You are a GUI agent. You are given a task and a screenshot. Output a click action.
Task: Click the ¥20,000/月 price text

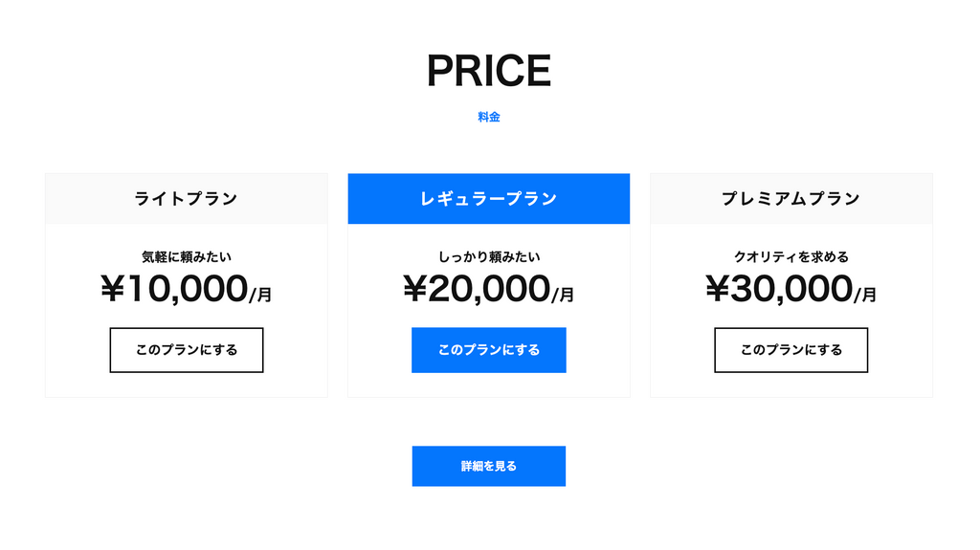point(489,290)
